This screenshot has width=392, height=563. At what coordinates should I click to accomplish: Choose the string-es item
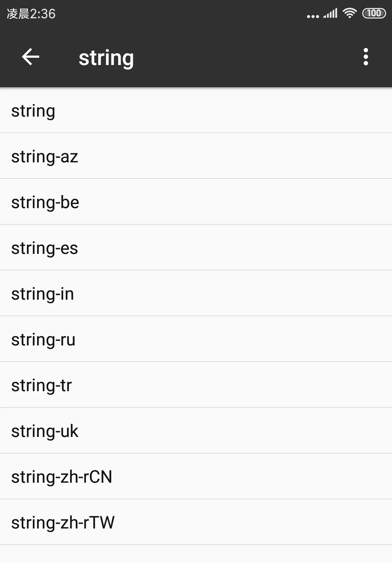(x=196, y=248)
